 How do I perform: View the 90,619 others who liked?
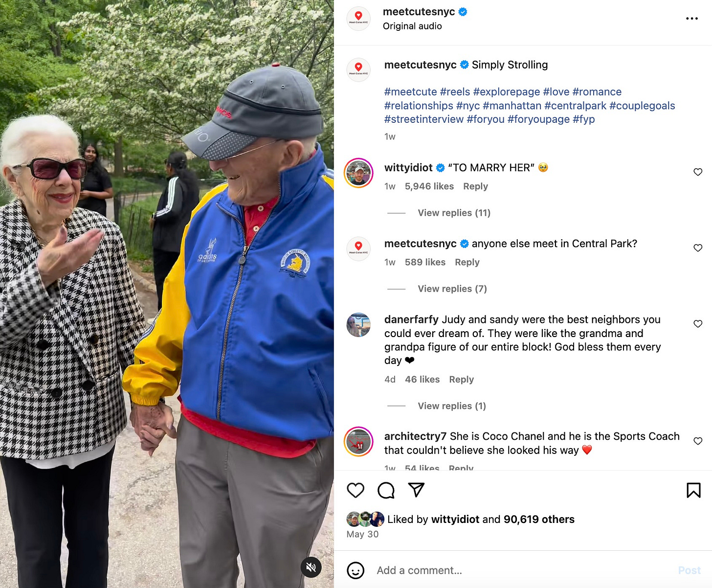pos(539,520)
